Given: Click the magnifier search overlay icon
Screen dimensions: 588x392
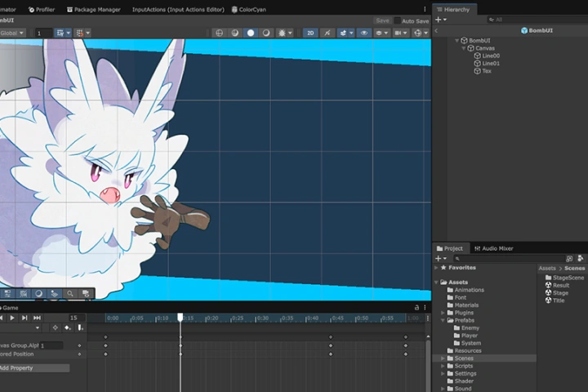Looking at the screenshot, I should pyautogui.click(x=70, y=293).
